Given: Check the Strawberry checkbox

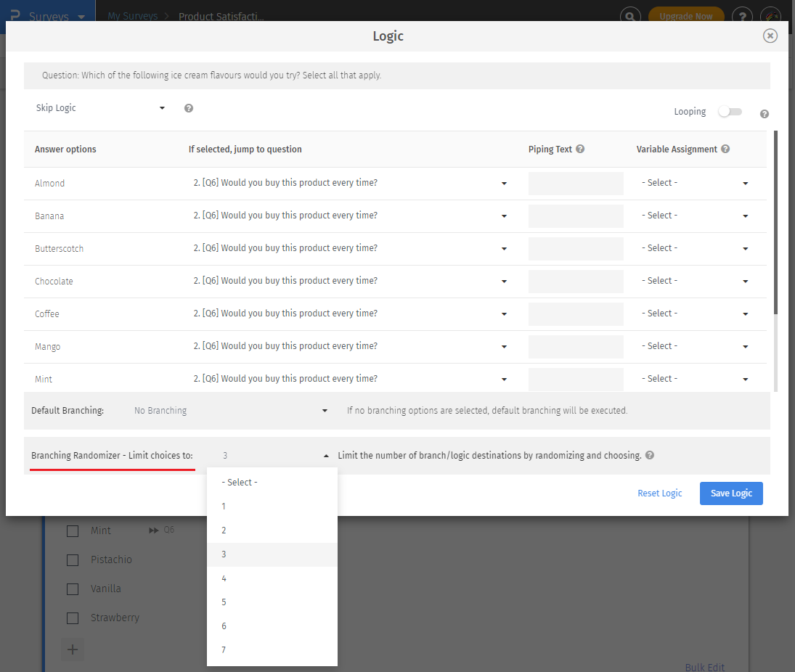Looking at the screenshot, I should pos(73,618).
